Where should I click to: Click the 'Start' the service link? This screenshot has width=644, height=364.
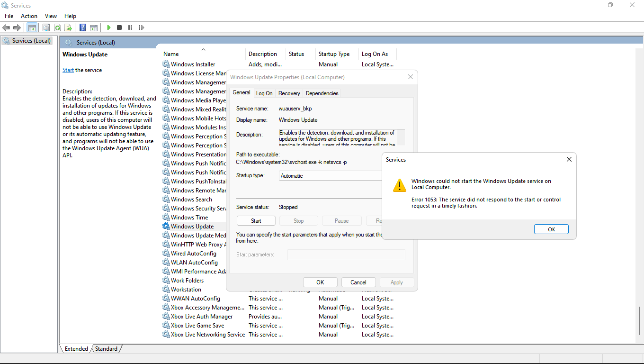[x=68, y=70]
